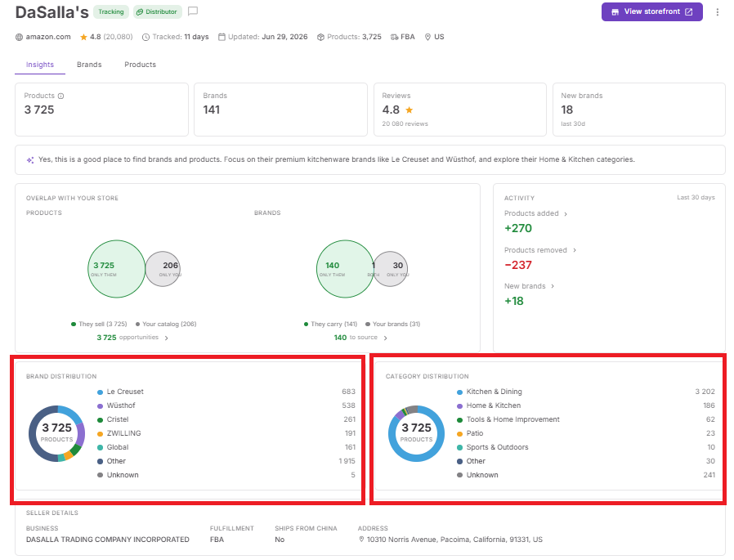
Task: Click the amazon.com marketplace link
Action: (48, 37)
